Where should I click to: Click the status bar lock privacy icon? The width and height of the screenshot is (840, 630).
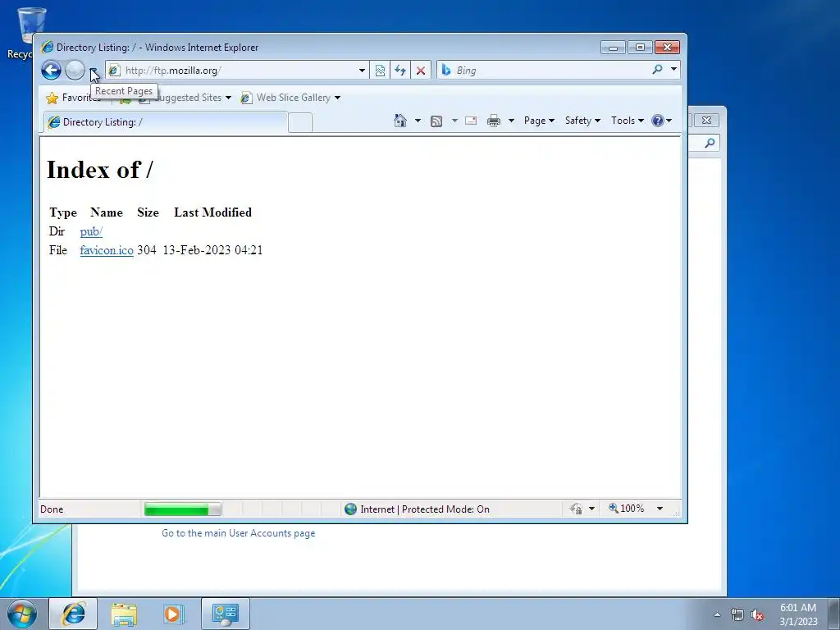pyautogui.click(x=576, y=509)
